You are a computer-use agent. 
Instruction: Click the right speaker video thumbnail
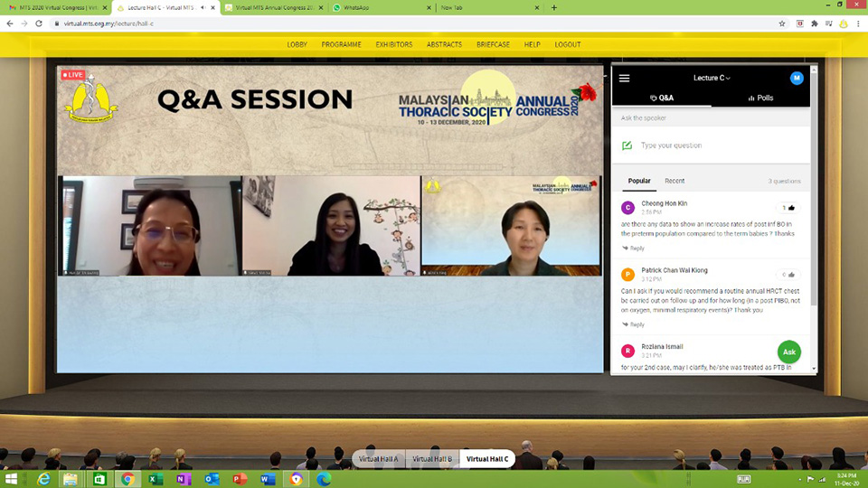point(511,226)
